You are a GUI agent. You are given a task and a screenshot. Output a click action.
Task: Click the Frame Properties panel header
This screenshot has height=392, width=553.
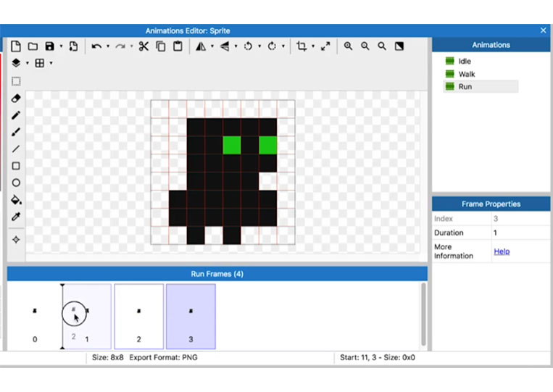coord(491,204)
